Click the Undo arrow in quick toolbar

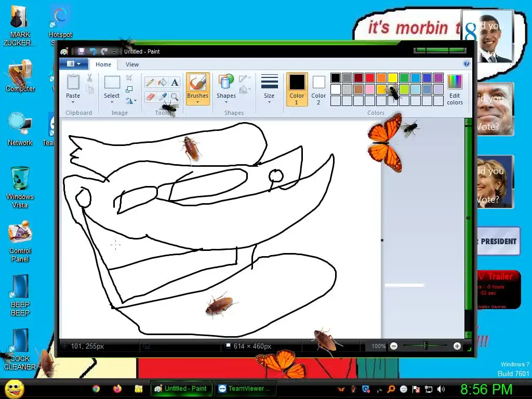[93, 51]
